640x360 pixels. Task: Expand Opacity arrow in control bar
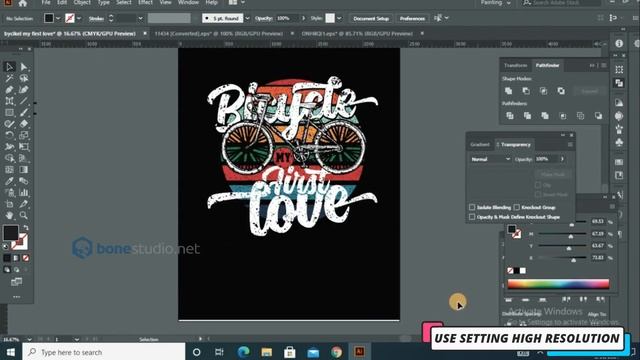[x=303, y=18]
